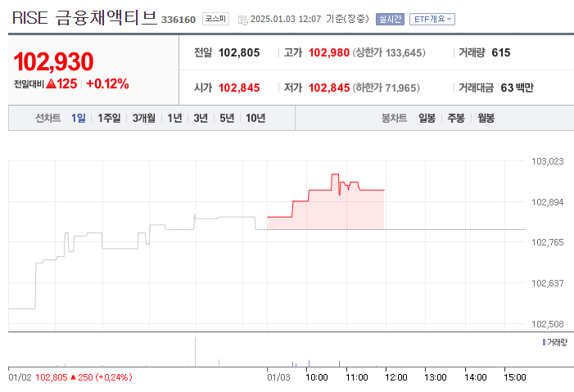Open the 주봉 weekly candle chart

click(456, 118)
